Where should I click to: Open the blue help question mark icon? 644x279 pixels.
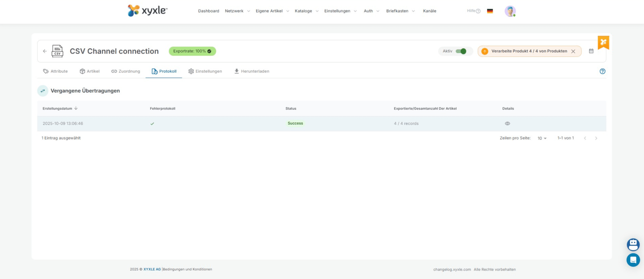(602, 71)
